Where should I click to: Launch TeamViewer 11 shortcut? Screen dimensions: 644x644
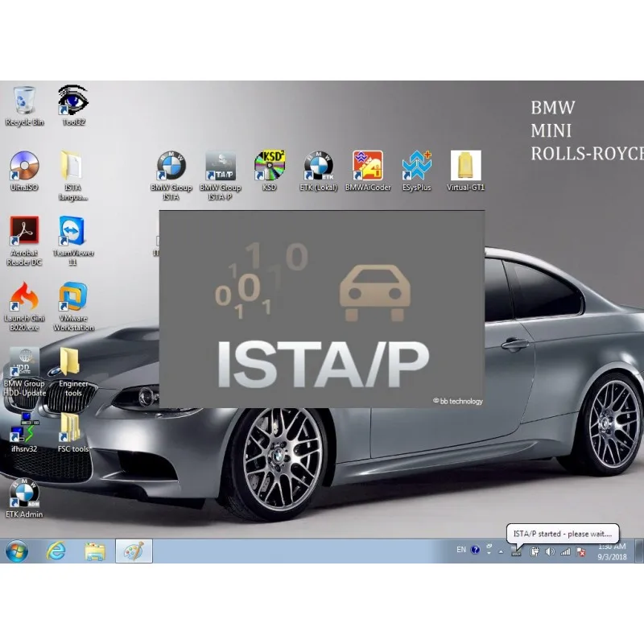73,241
